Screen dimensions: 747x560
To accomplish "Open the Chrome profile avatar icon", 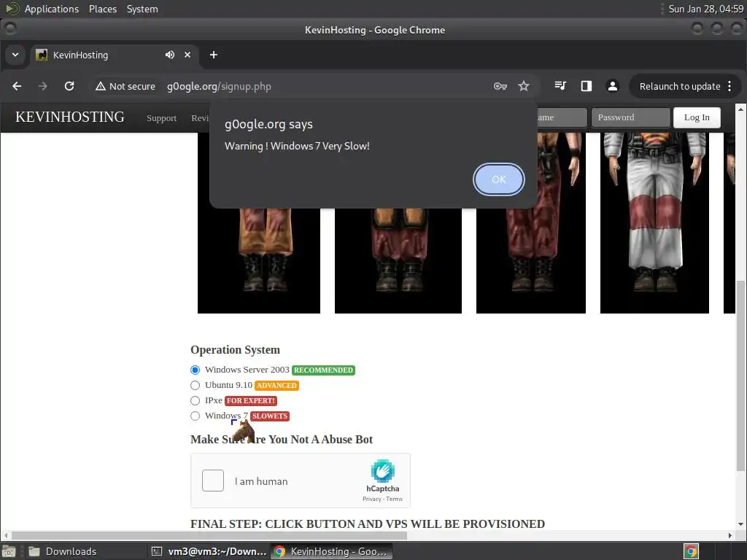I will pos(613,86).
